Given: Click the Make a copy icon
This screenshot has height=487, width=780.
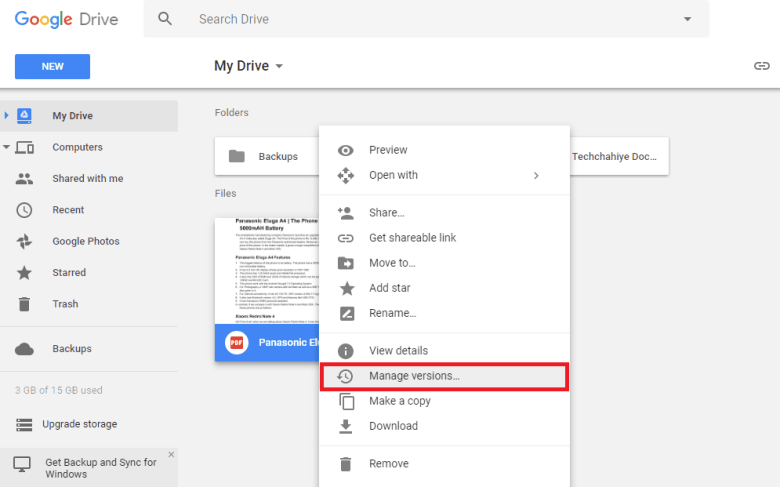Looking at the screenshot, I should pos(347,401).
